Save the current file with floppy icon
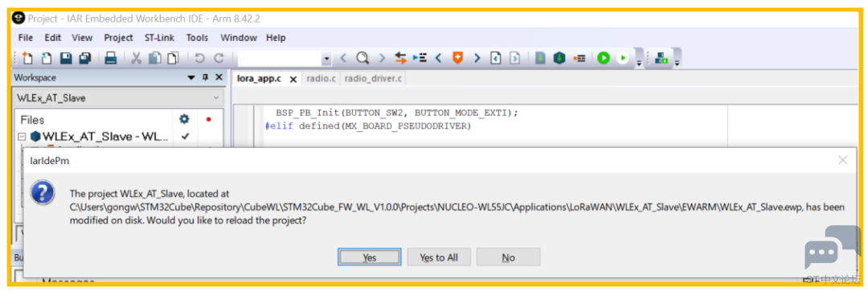 [67, 58]
